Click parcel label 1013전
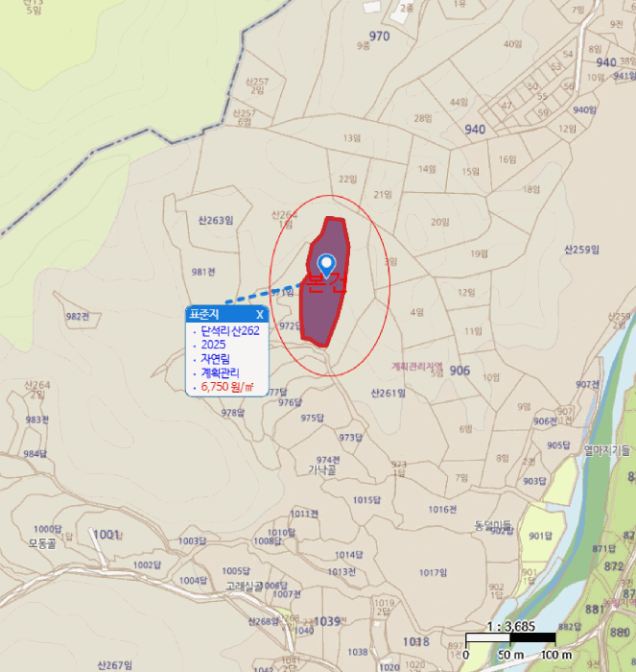This screenshot has width=636, height=672. pos(342,572)
